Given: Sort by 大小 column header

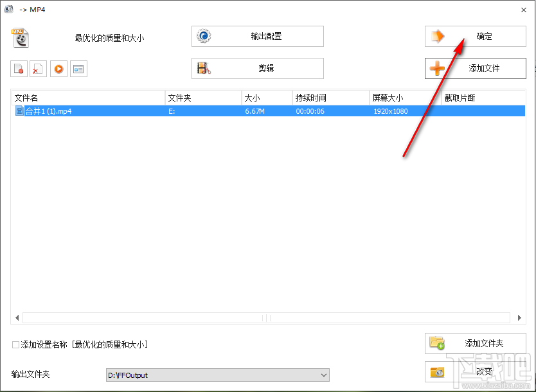Looking at the screenshot, I should click(x=267, y=98).
